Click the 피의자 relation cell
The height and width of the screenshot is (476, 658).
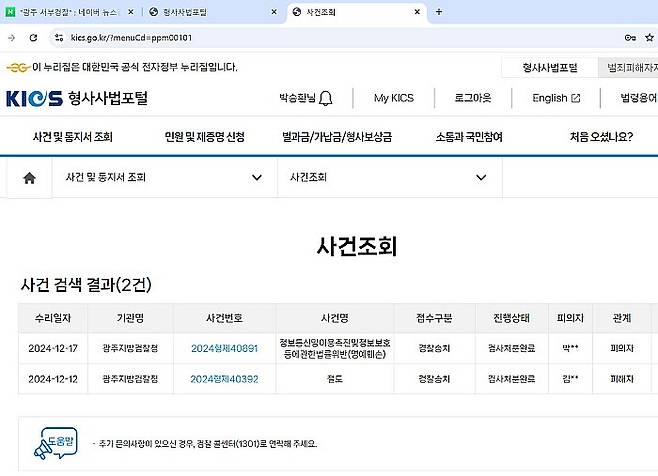[622, 348]
